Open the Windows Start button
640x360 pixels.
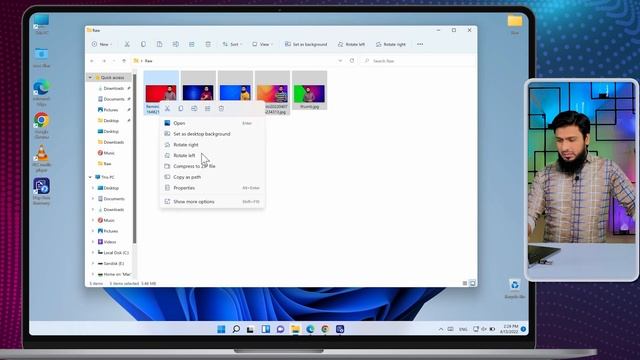click(221, 329)
